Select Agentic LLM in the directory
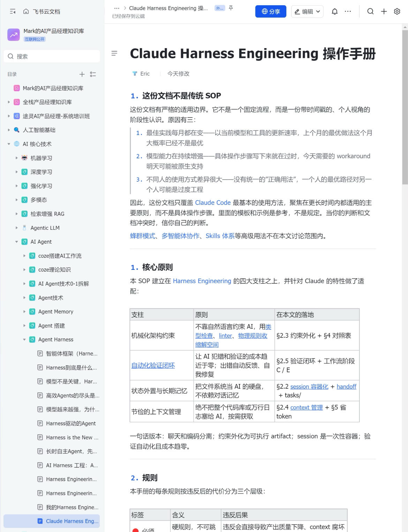The width and height of the screenshot is (408, 532). (45, 228)
